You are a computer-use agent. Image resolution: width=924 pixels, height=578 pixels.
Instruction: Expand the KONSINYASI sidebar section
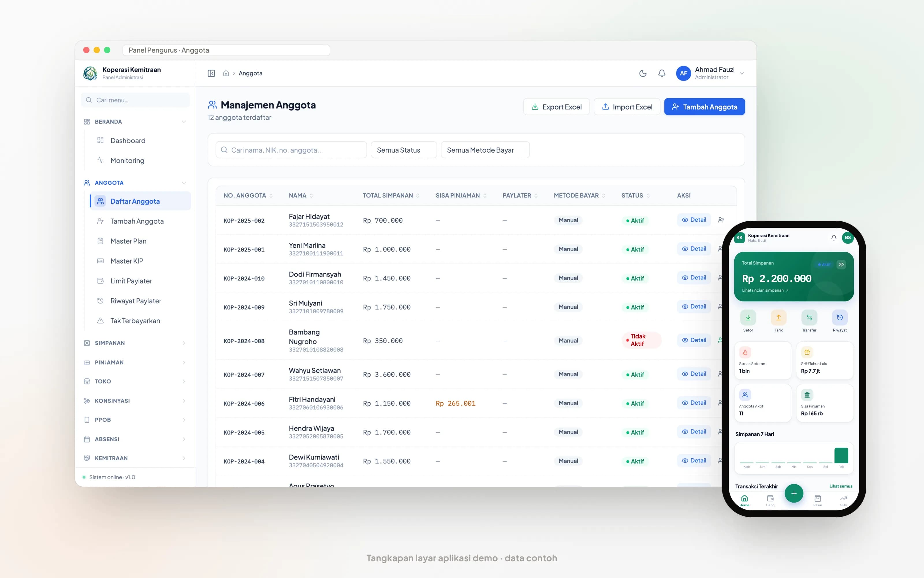click(135, 401)
